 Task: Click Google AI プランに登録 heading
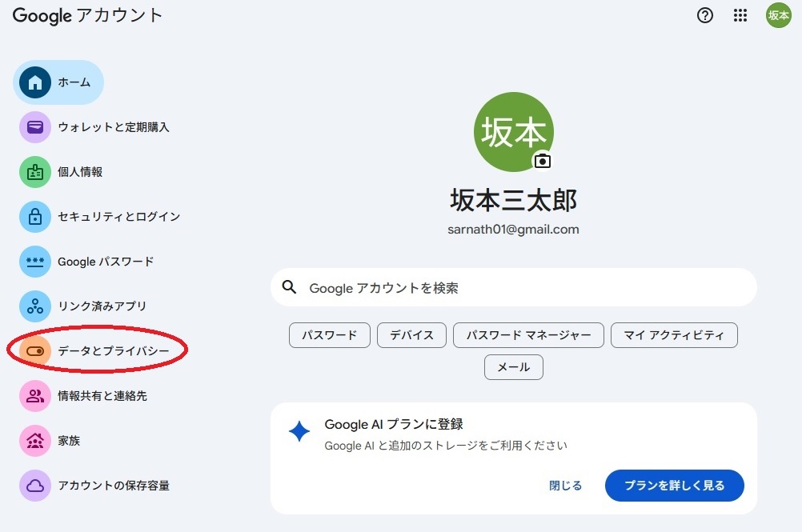(394, 424)
